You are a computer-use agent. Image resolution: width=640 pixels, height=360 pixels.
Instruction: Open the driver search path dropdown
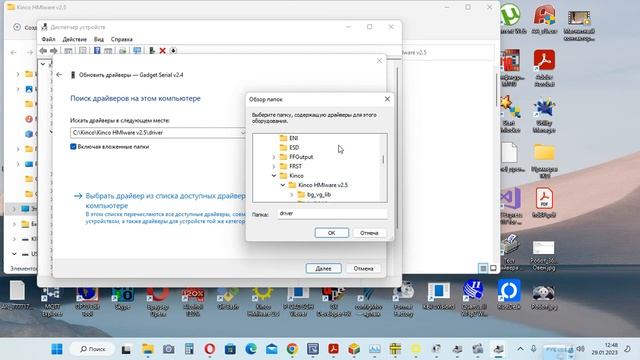(x=242, y=133)
